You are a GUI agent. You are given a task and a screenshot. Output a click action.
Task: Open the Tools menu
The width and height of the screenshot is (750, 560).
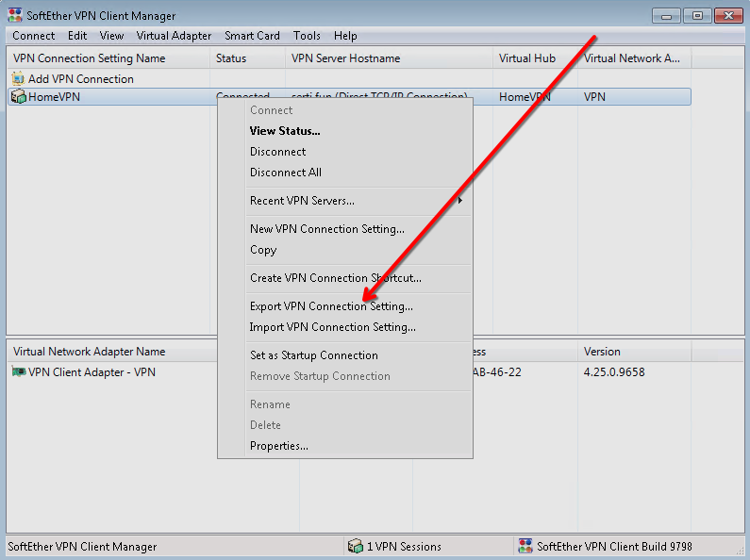click(307, 36)
